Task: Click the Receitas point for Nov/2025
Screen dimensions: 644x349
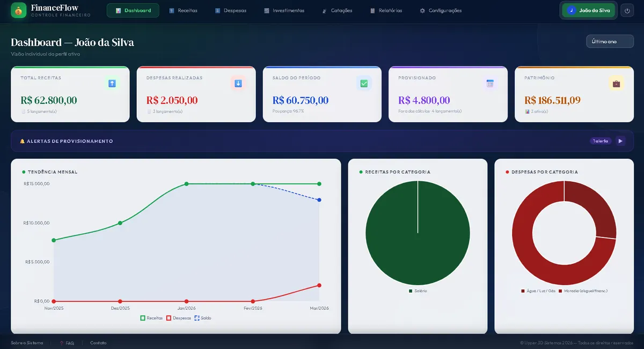Action: 54,240
